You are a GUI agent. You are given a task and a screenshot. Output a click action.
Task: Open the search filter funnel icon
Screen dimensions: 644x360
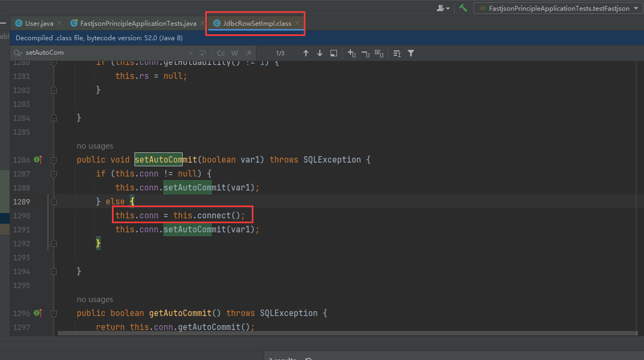coord(411,53)
